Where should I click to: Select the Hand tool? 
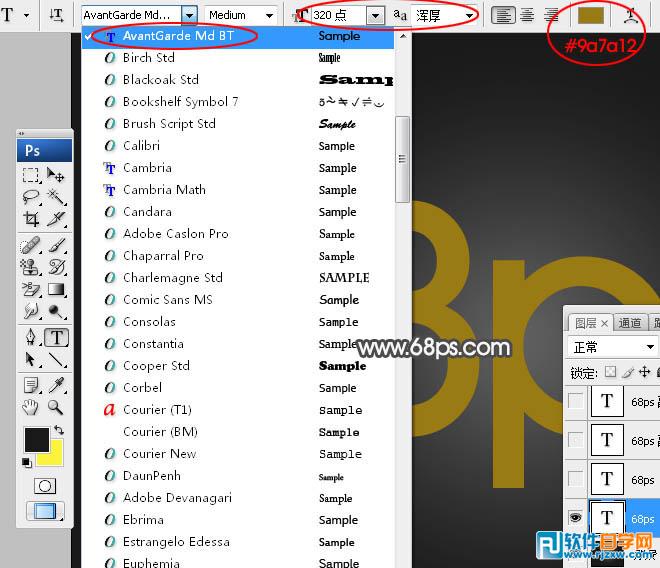coord(30,407)
